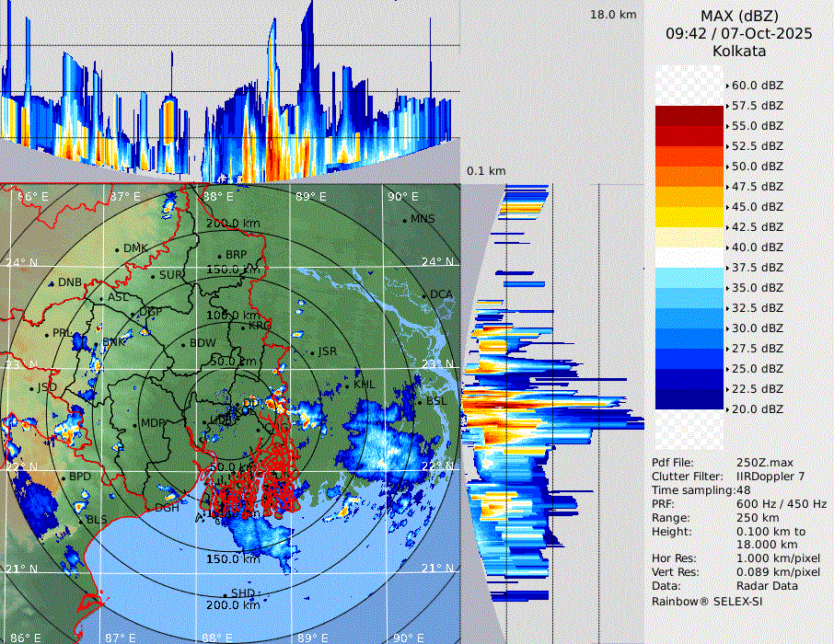The image size is (834, 644).
Task: Choose the BPD station marker
Action: [63, 477]
